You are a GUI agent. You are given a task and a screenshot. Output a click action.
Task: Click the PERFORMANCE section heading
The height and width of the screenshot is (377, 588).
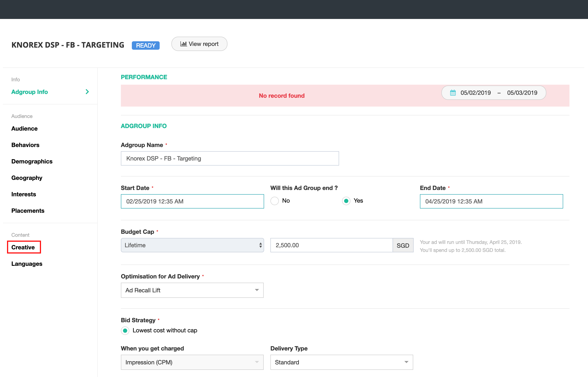pyautogui.click(x=144, y=77)
